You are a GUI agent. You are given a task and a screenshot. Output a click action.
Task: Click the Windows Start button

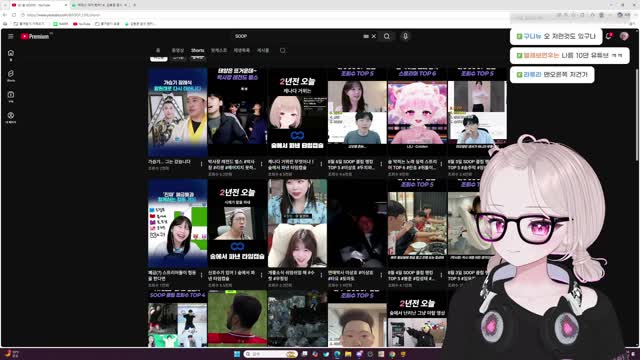237,354
